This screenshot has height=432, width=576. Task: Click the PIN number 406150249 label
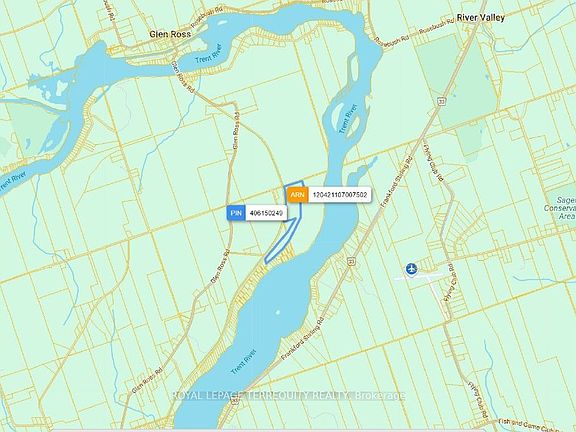[266, 213]
